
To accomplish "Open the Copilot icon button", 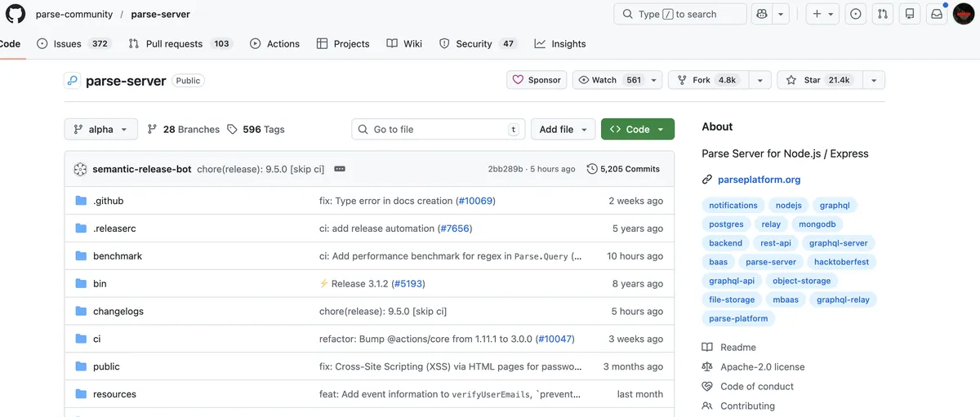I will pyautogui.click(x=760, y=14).
